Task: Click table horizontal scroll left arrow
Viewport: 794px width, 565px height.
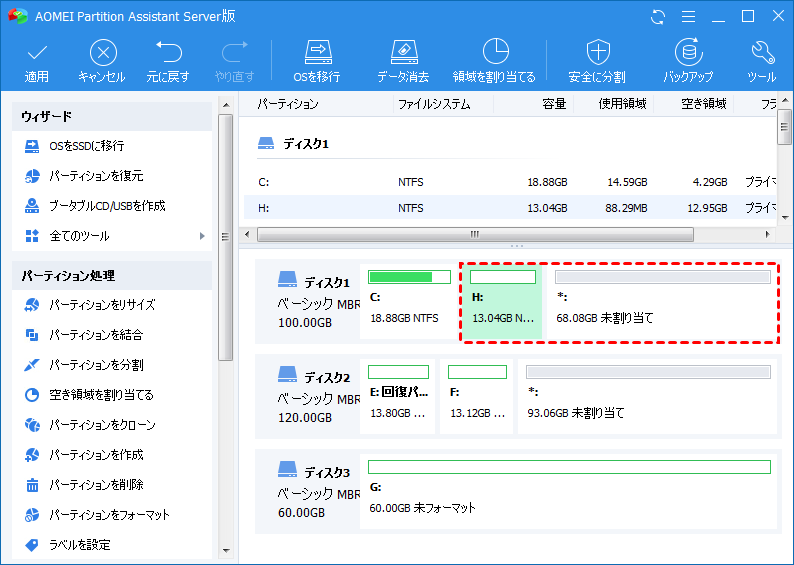Action: coord(248,234)
